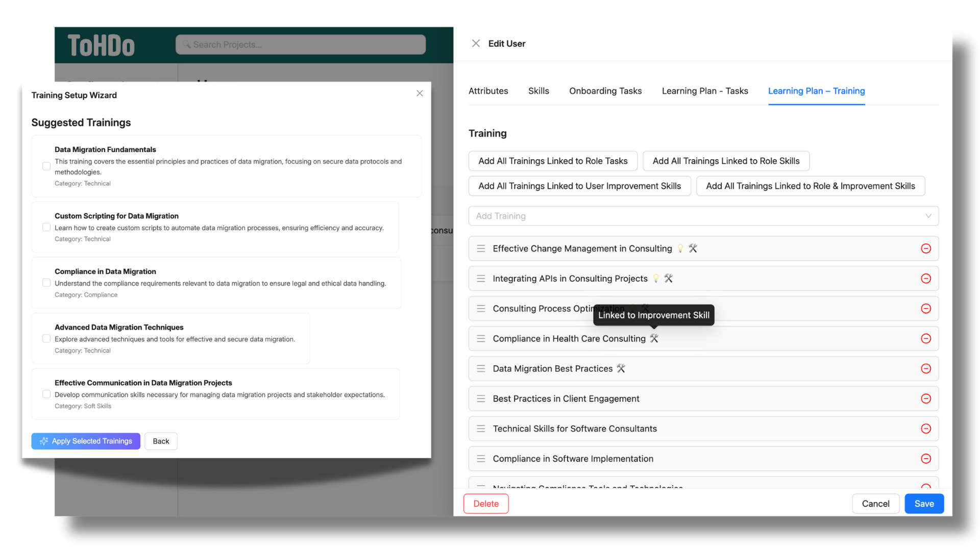The image size is (980, 551).
Task: Close the Edit User panel with X icon
Action: (476, 43)
